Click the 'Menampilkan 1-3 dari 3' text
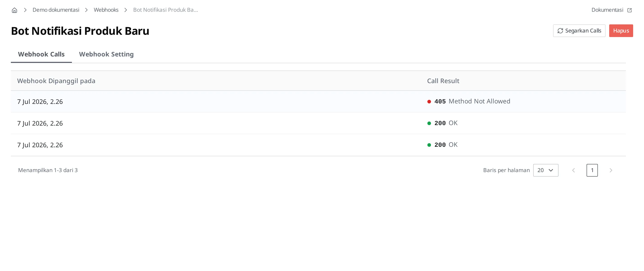The width and height of the screenshot is (644, 271). (x=48, y=170)
